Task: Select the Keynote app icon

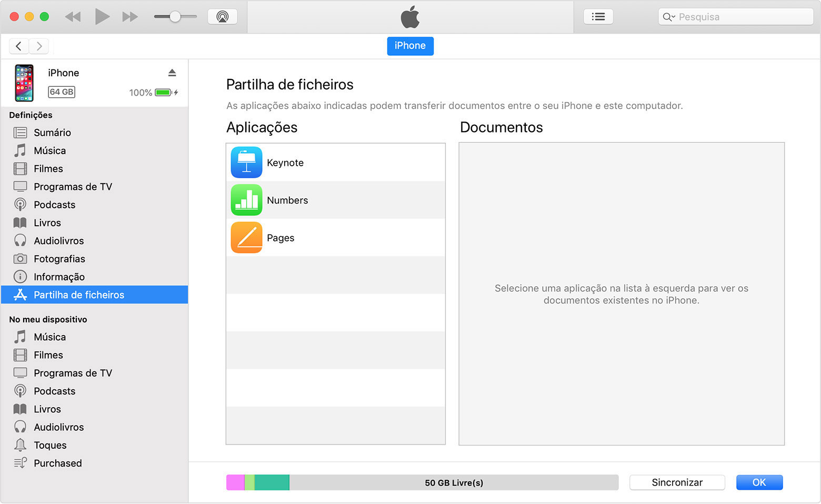Action: pyautogui.click(x=246, y=163)
